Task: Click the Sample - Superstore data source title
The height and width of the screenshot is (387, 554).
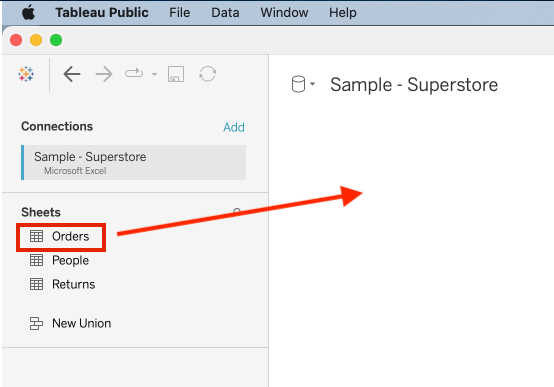Action: [414, 85]
